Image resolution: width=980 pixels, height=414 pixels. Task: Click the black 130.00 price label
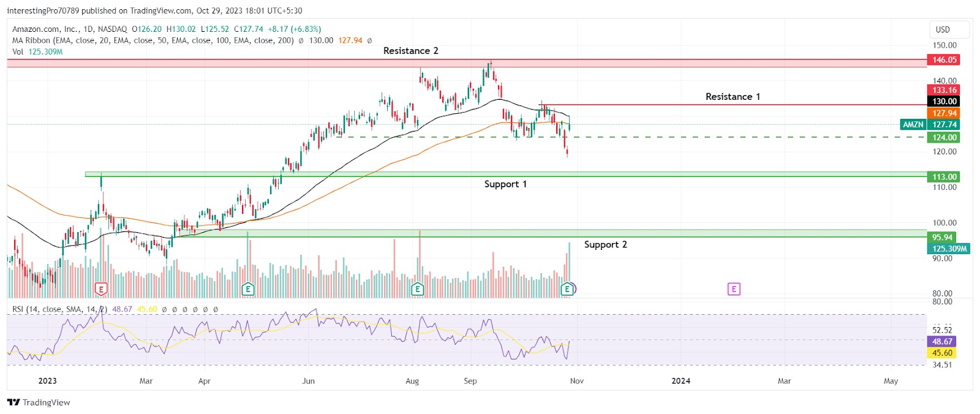[x=944, y=102]
